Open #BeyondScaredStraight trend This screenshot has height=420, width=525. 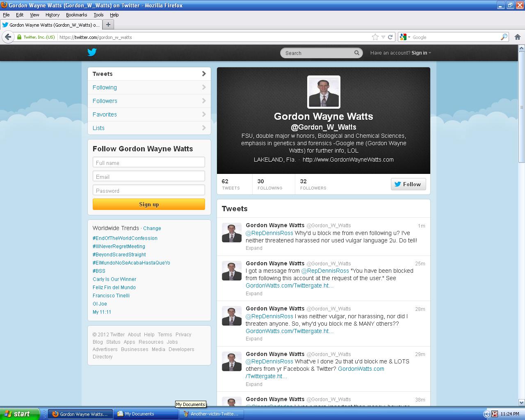pos(119,255)
